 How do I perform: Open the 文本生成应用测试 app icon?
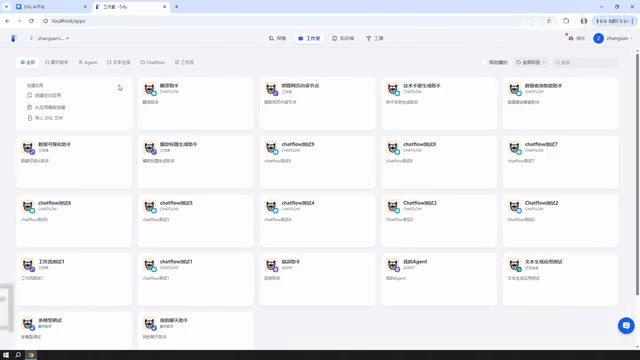click(x=515, y=265)
